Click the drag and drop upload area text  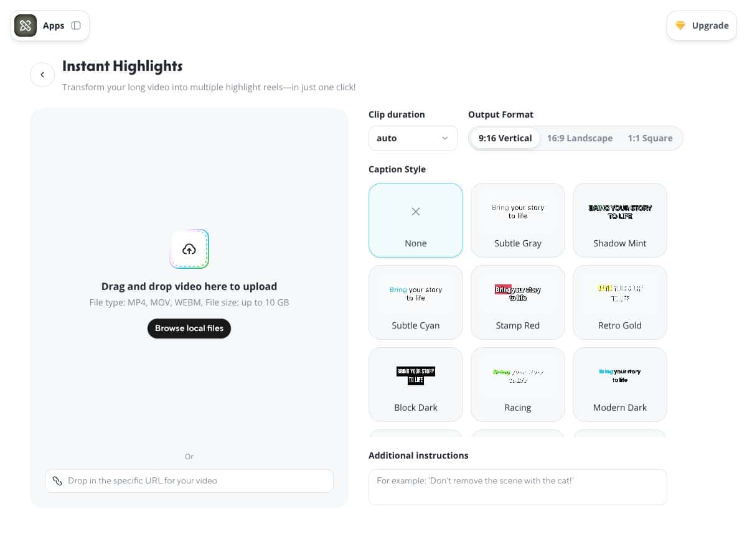coord(189,287)
